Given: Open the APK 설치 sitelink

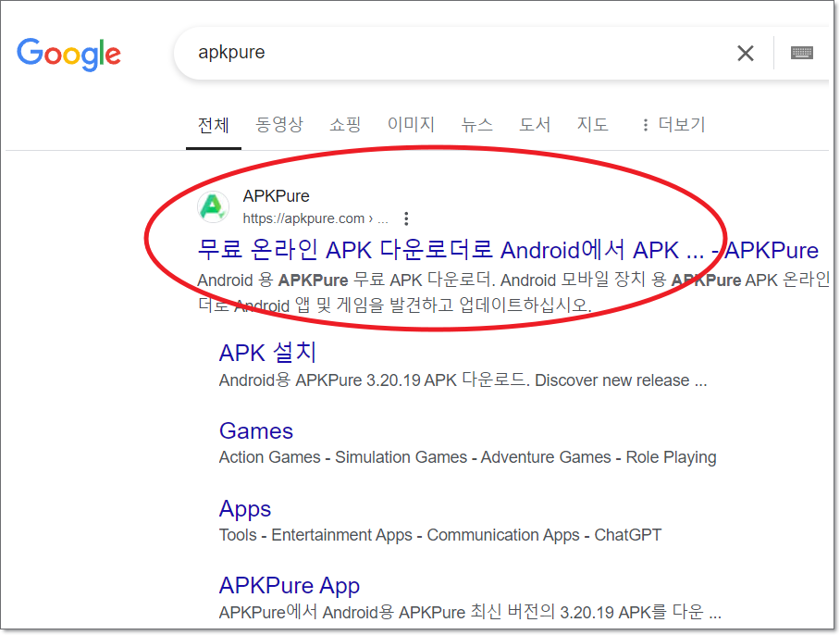Looking at the screenshot, I should (268, 353).
